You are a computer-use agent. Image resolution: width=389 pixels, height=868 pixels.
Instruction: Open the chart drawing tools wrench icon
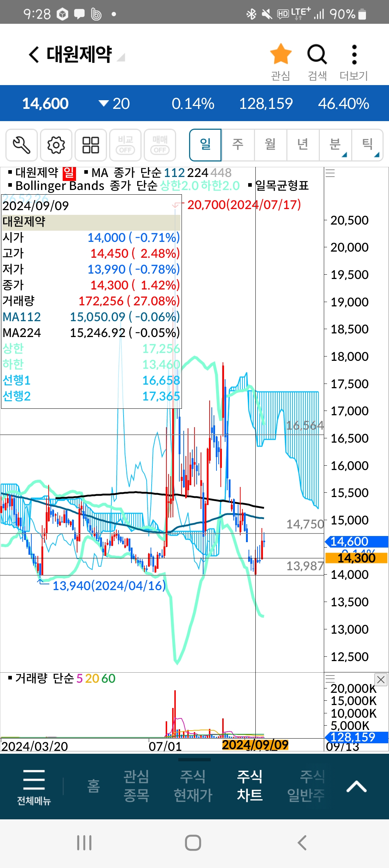click(x=22, y=145)
